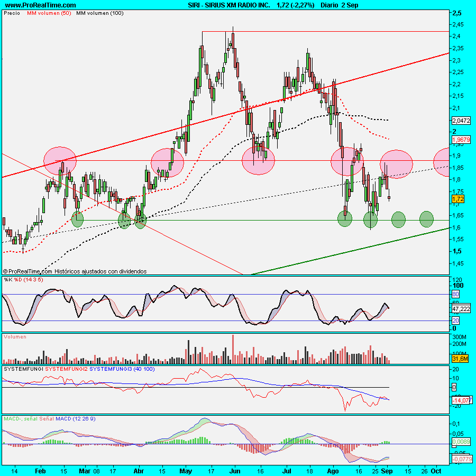This screenshot has width=476, height=476.
Task: Click the 2,35 label on the price axis
Action: [458, 48]
